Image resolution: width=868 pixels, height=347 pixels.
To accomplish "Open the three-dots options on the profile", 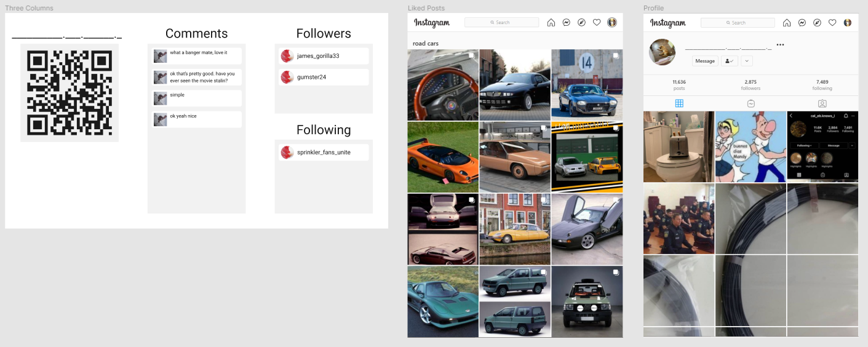I will [780, 45].
